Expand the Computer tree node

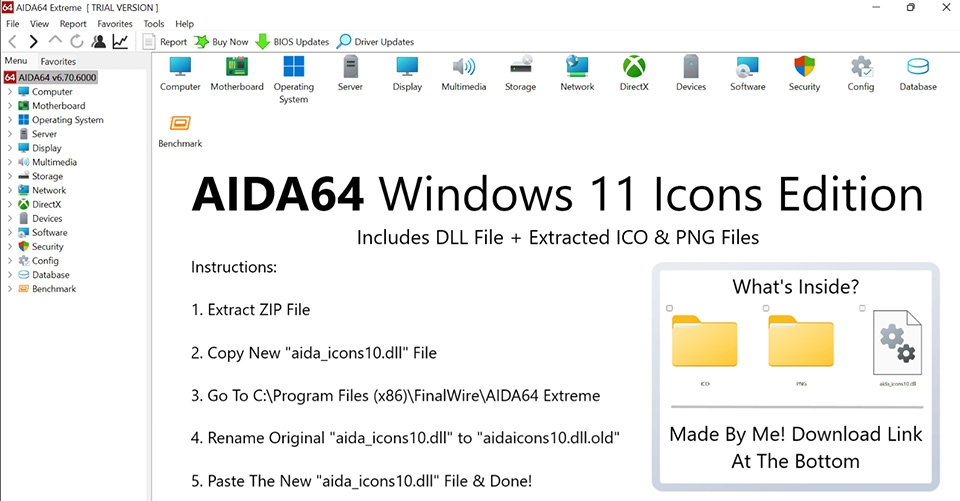[x=10, y=91]
